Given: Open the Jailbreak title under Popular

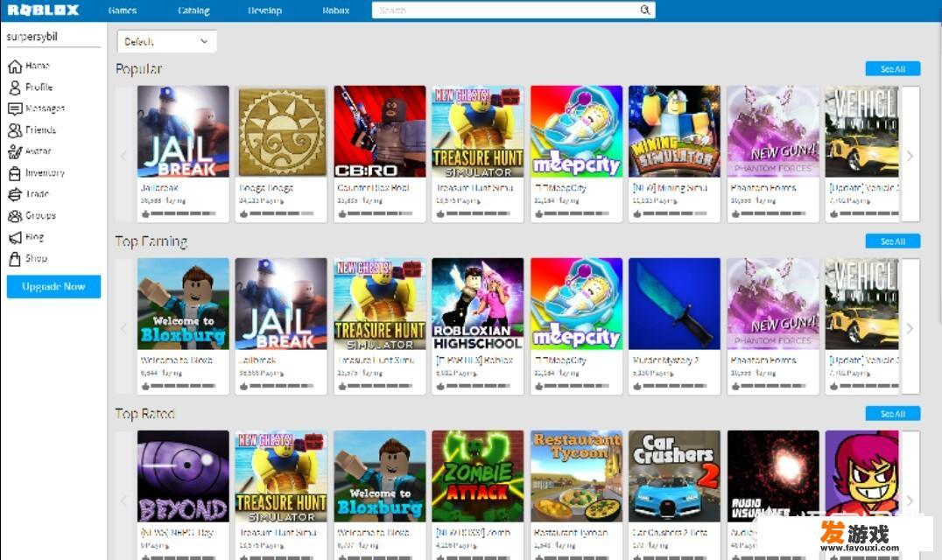Looking at the screenshot, I should point(159,188).
